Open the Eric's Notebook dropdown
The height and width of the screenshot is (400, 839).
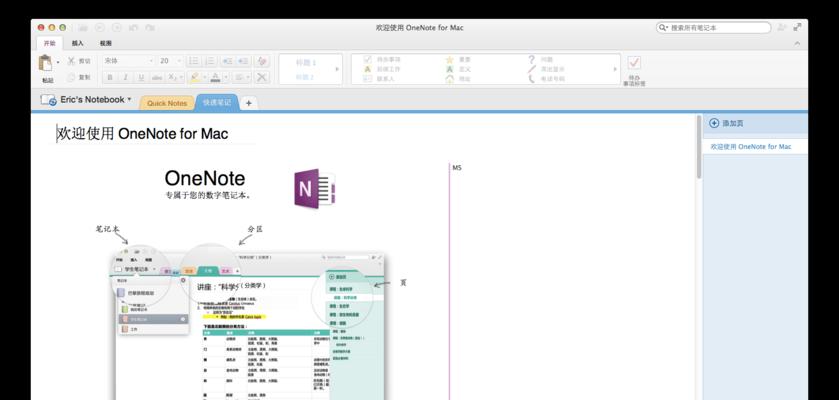[x=95, y=99]
